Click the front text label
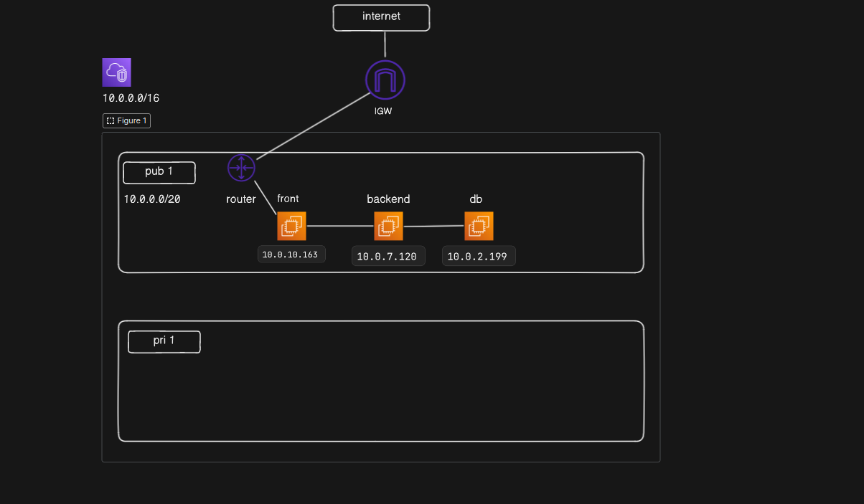Image resolution: width=864 pixels, height=504 pixels. (x=288, y=199)
